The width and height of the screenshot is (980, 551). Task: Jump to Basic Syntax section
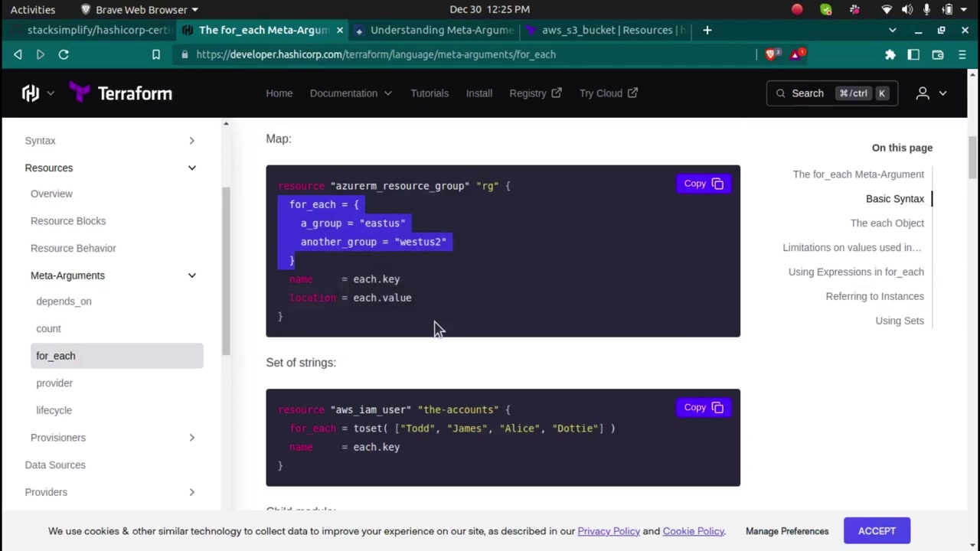click(895, 199)
